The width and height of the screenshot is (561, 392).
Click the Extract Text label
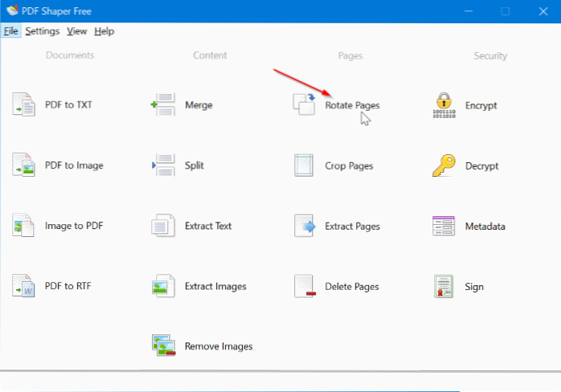(208, 226)
